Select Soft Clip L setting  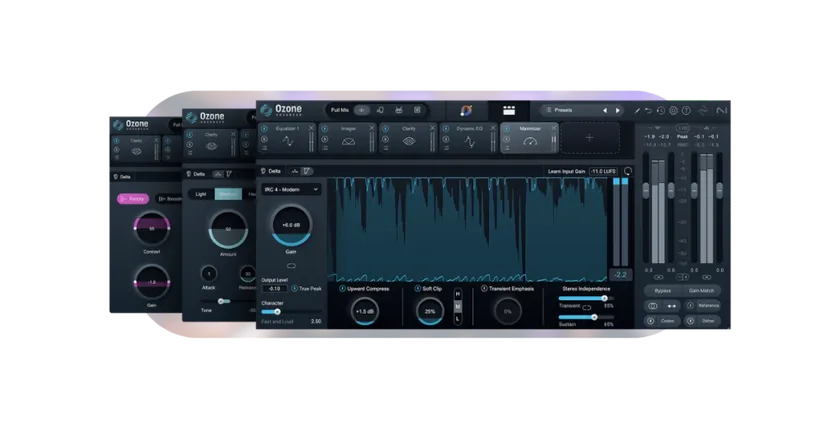[458, 319]
